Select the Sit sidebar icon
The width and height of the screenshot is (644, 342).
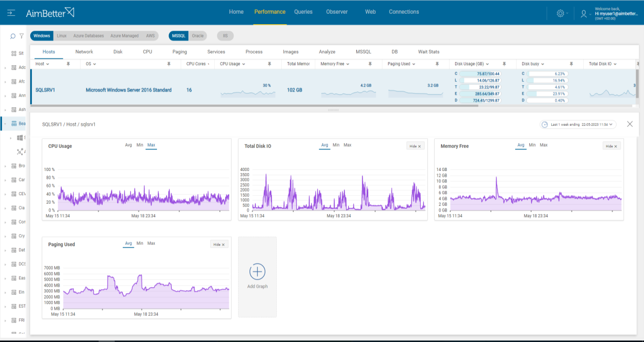(14, 54)
